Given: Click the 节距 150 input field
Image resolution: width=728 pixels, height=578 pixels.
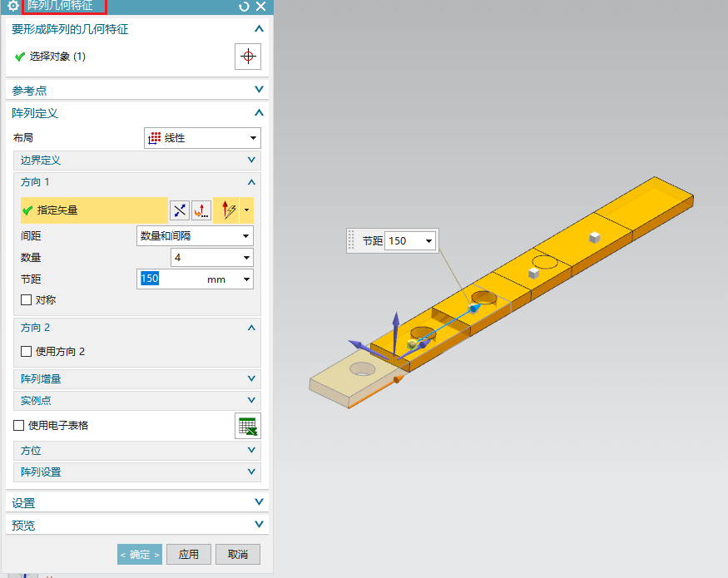Looking at the screenshot, I should click(x=171, y=279).
